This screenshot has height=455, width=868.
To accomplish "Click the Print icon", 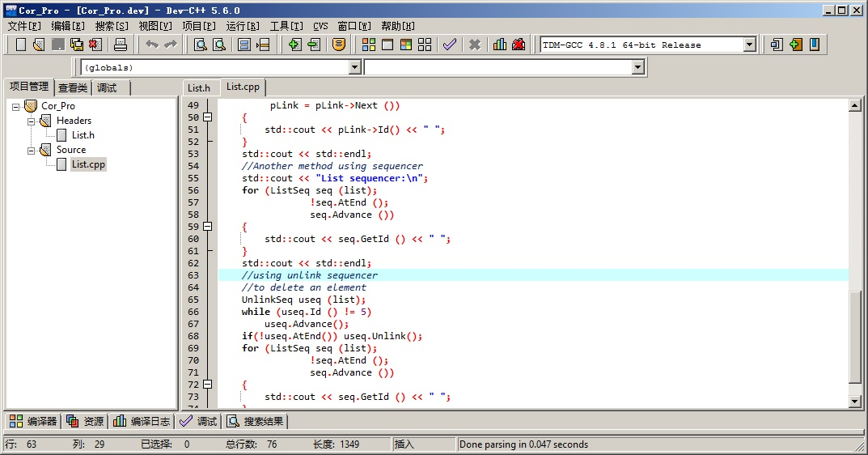I will (120, 45).
